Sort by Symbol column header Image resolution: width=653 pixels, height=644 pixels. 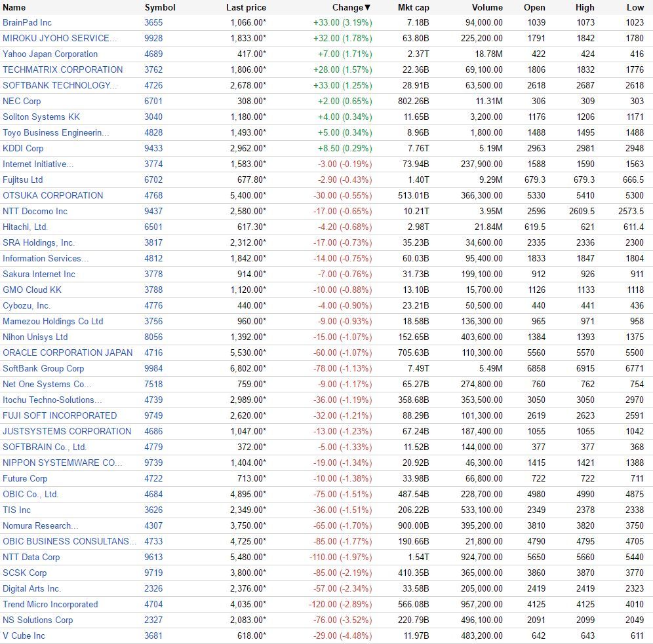tap(160, 7)
